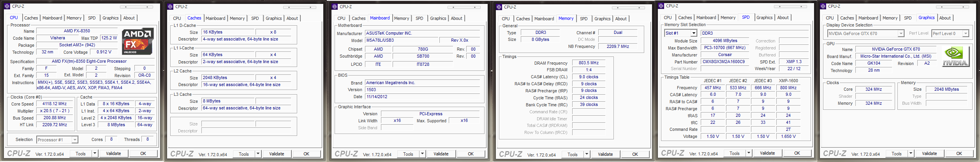Viewport: 980px width, 162px height.
Task: Click the Code Name value Vishera
Action: coord(58,38)
